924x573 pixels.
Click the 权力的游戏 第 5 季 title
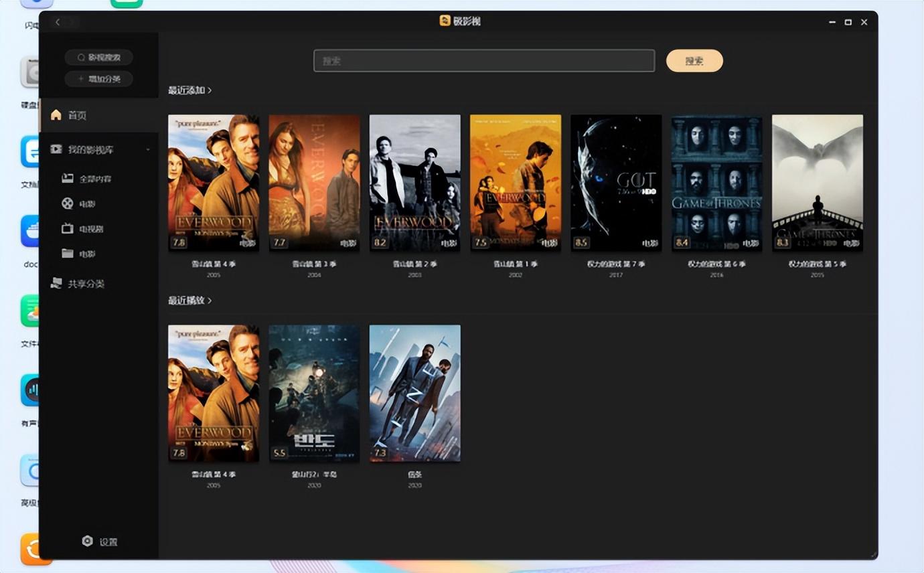818,264
